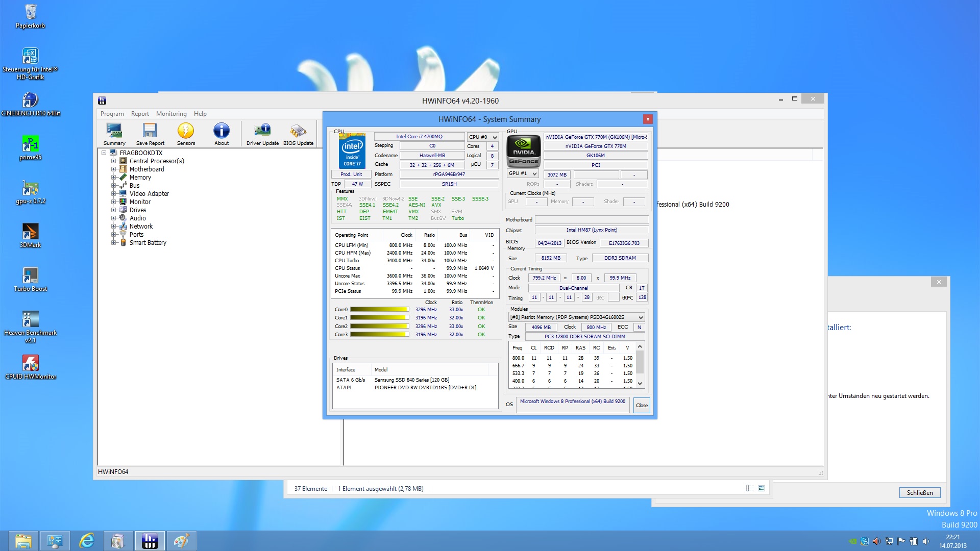This screenshot has height=551, width=980.
Task: Open the Monitoring menu
Action: pos(171,114)
